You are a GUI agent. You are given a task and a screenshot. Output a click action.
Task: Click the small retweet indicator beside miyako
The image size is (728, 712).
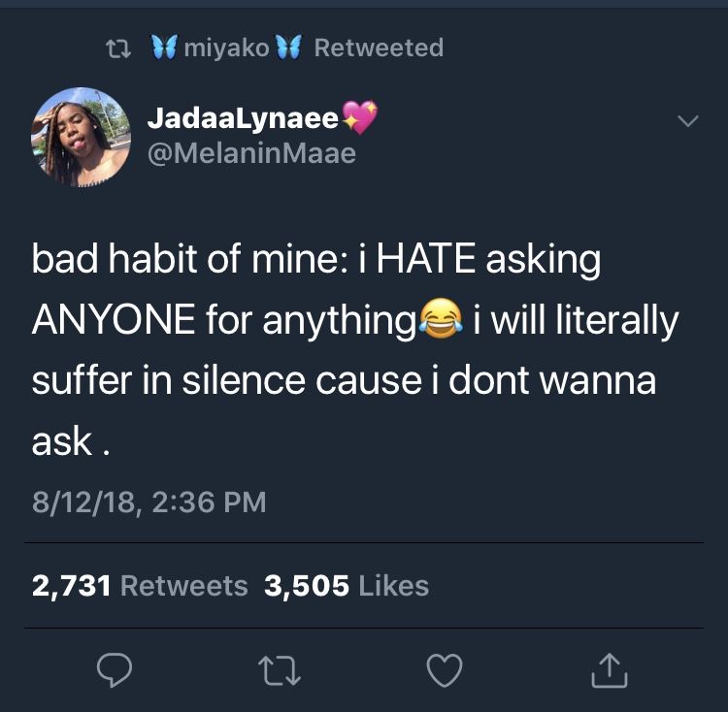[x=117, y=49]
